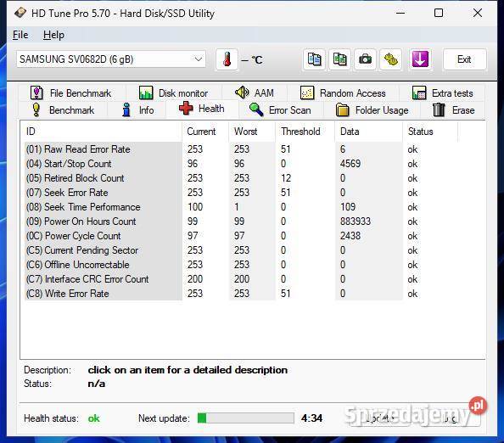504x443 pixels.
Task: Click the 883933 data value
Action: 356,222
